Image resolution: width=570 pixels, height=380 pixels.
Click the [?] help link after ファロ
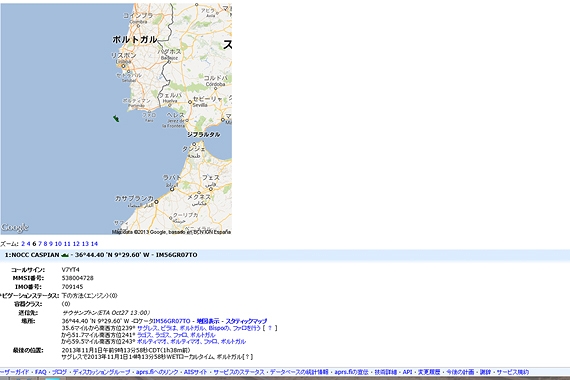coord(270,328)
